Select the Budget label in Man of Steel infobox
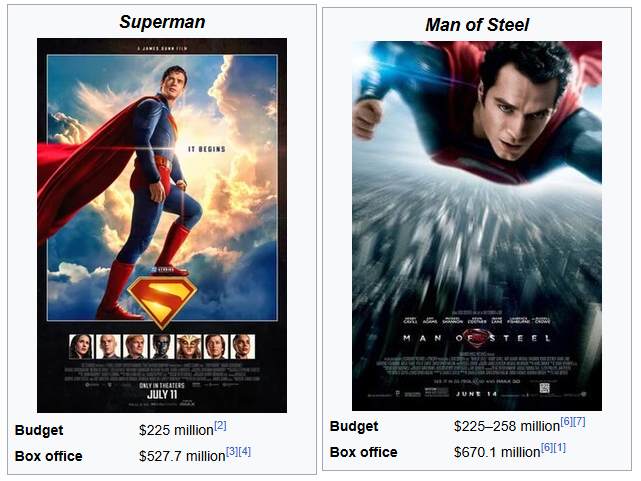This screenshot has height=481, width=641. [x=354, y=426]
